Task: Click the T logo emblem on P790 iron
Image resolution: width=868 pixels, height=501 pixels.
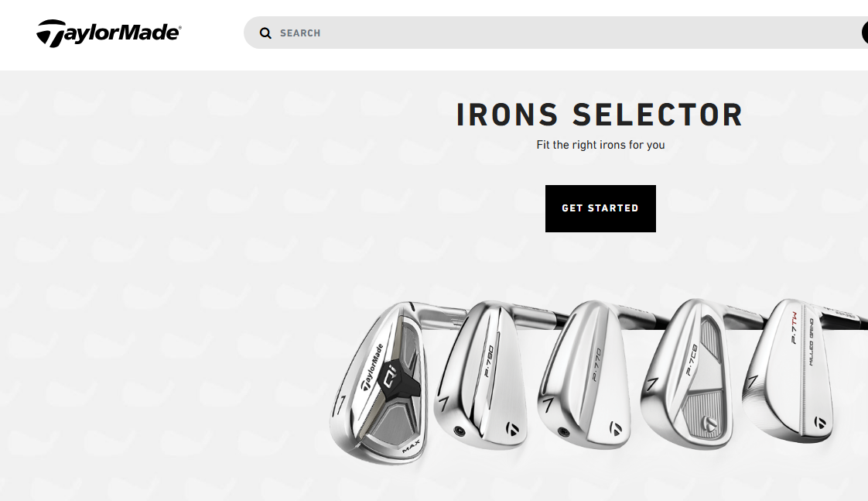Action: point(512,428)
